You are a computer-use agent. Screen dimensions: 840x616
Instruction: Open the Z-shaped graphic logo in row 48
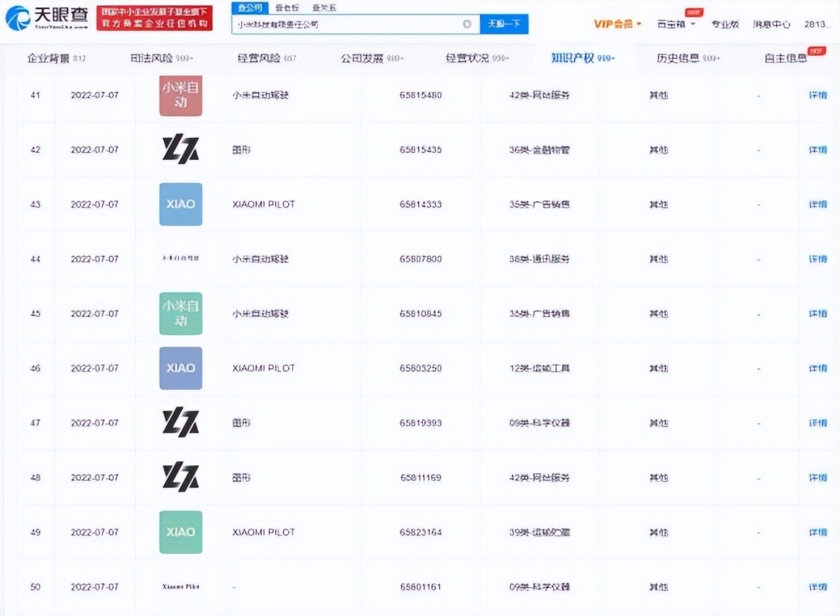181,477
